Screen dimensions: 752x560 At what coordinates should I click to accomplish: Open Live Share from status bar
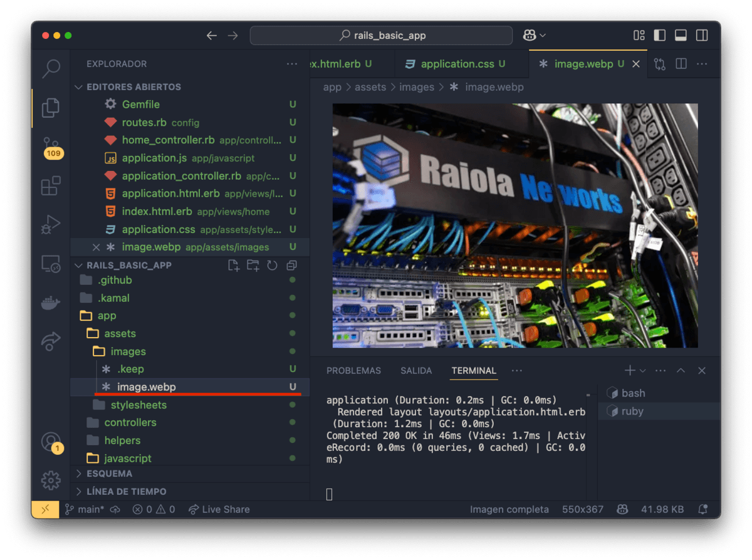click(219, 509)
